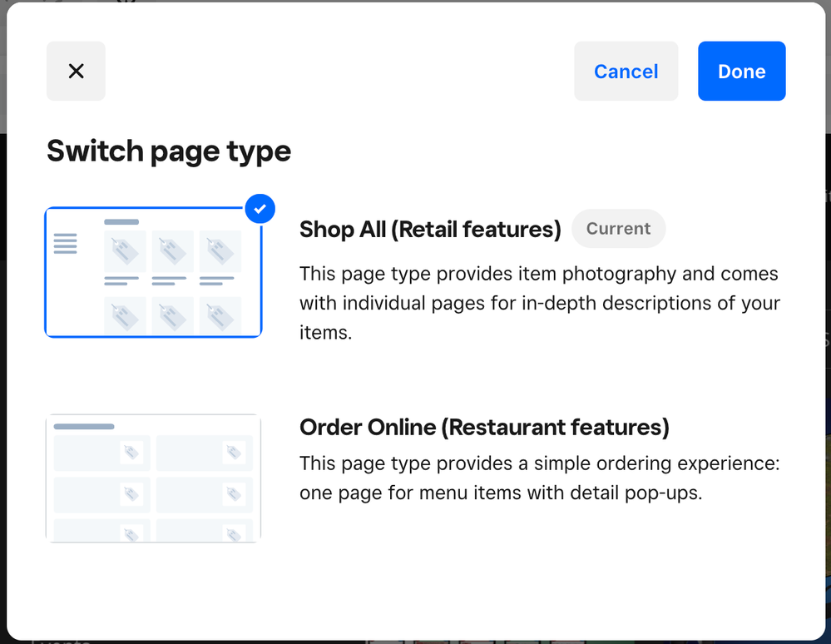Click top-middle price tag in Shop All preview
The image size is (831, 644).
[x=172, y=251]
